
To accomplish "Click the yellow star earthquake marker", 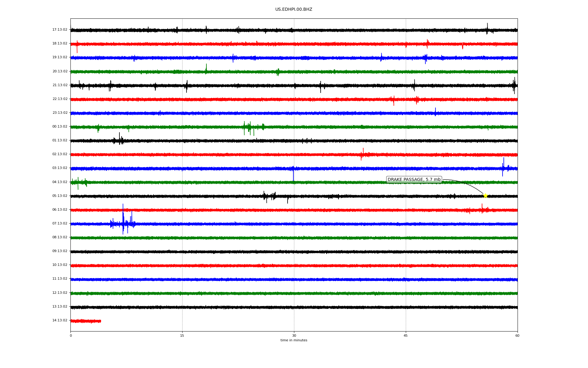I will click(x=485, y=196).
